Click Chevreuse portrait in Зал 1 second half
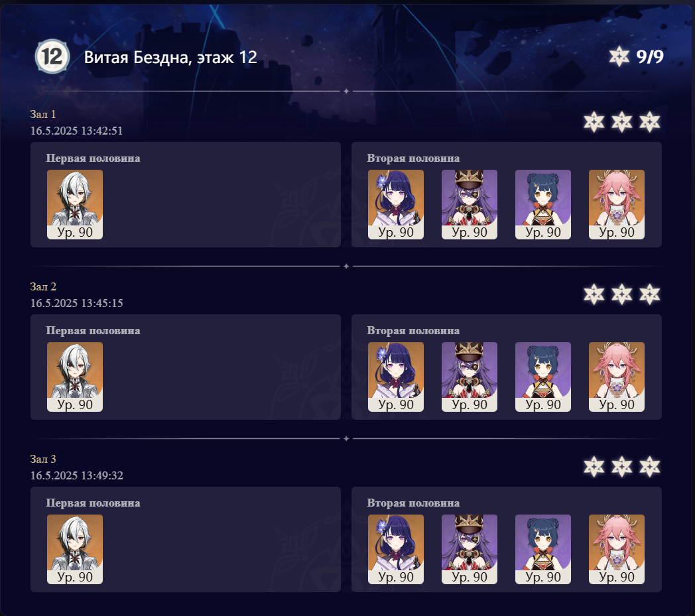Image resolution: width=695 pixels, height=616 pixels. tap(470, 204)
